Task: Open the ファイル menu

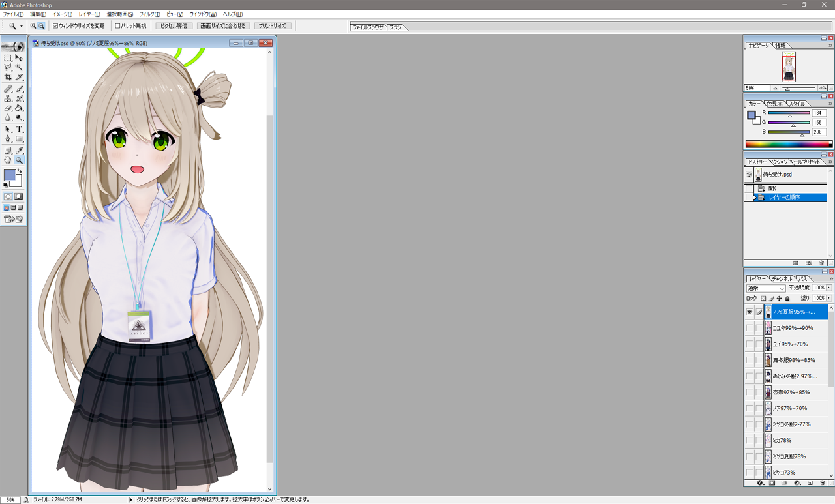Action: coord(13,14)
